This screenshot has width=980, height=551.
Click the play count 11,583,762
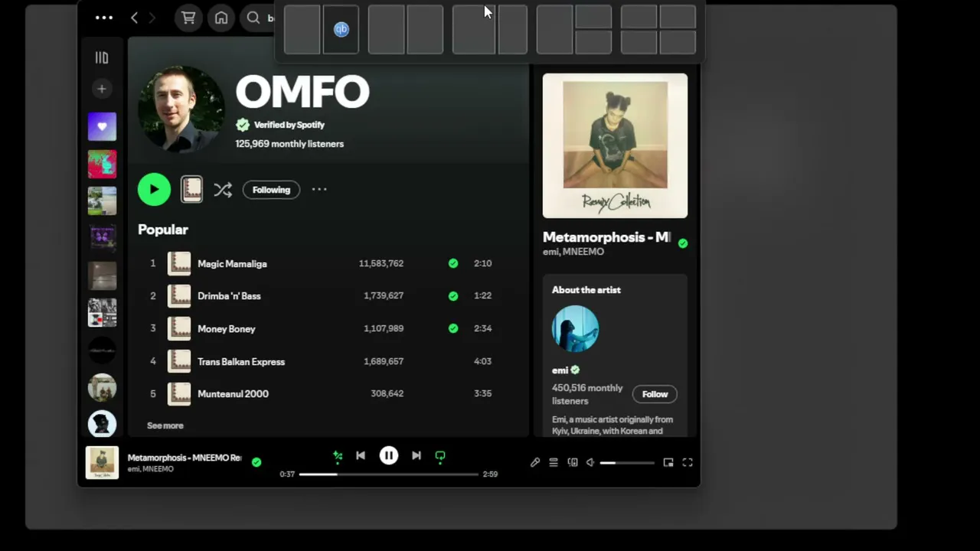(x=381, y=263)
